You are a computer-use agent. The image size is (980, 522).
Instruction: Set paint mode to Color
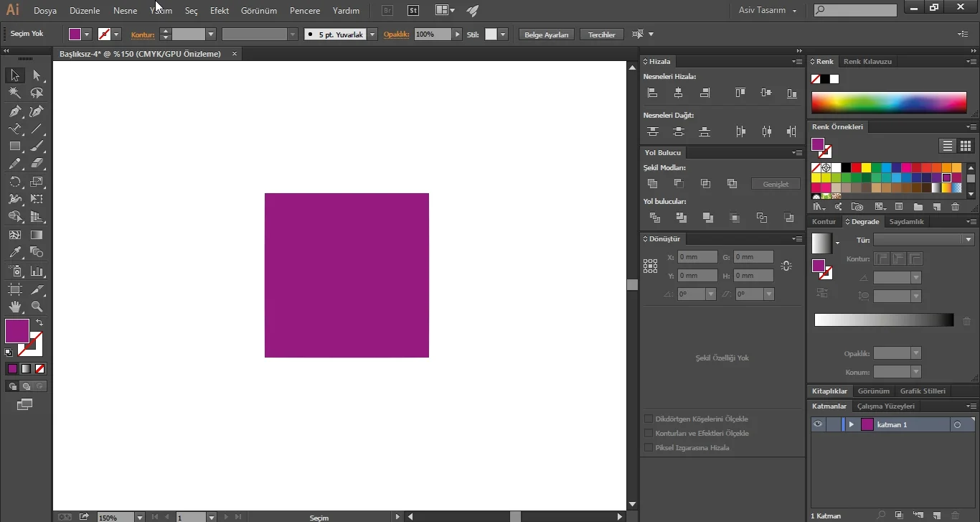point(12,368)
